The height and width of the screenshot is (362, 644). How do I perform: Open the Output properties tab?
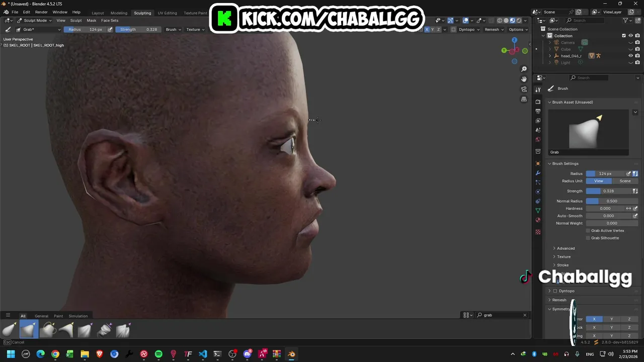(538, 111)
